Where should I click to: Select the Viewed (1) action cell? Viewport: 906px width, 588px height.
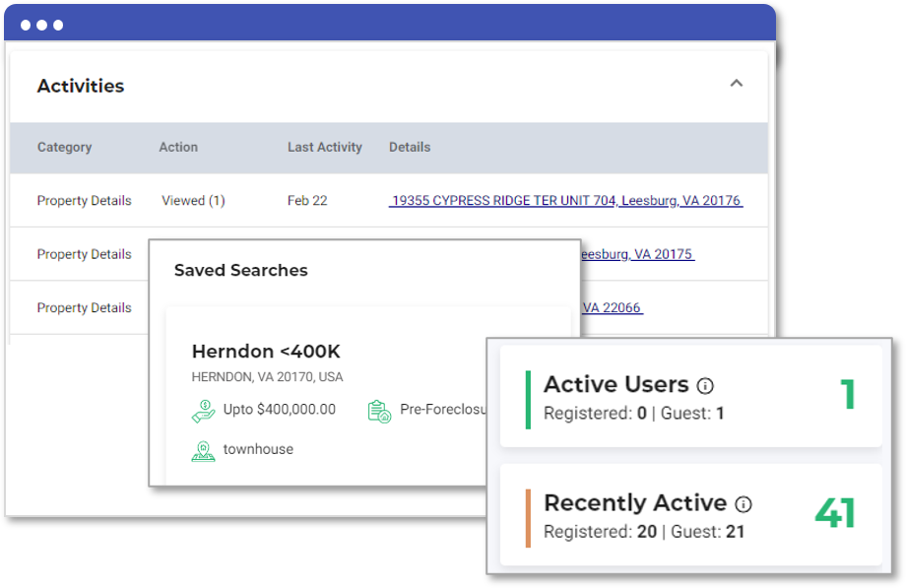[x=193, y=201]
